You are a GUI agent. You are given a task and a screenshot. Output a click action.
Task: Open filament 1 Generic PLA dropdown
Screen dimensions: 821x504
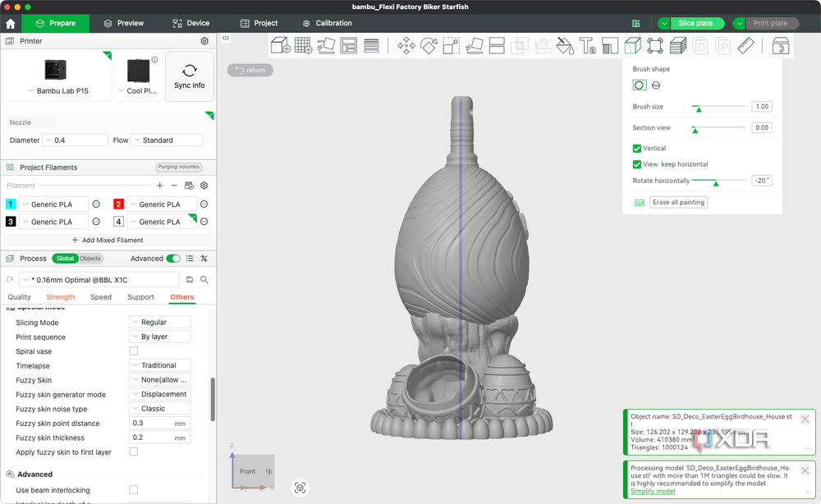pyautogui.click(x=54, y=204)
